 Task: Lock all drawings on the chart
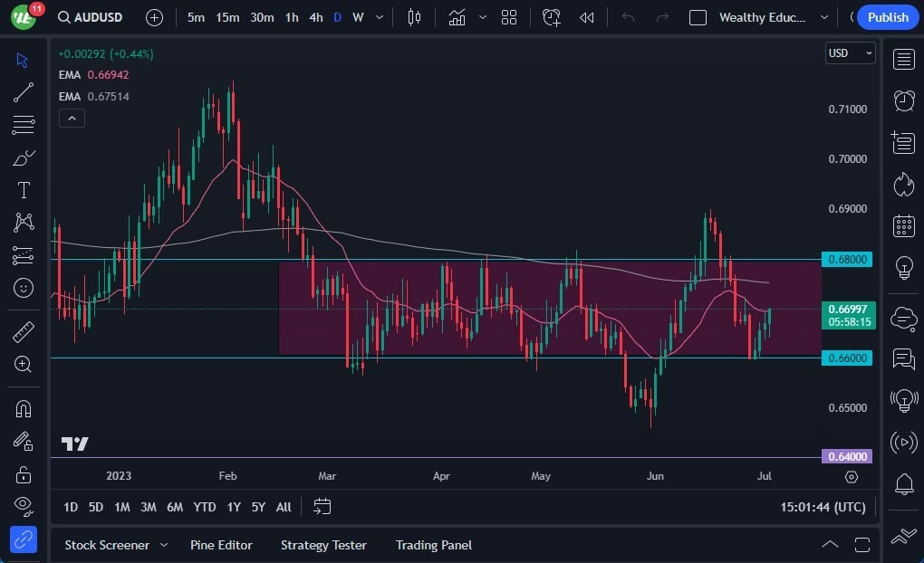[x=24, y=473]
